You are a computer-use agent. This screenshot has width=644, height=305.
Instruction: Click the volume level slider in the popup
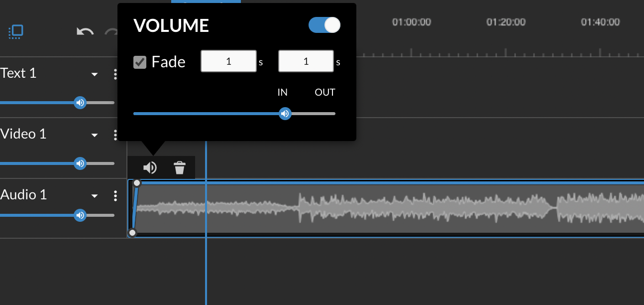285,114
